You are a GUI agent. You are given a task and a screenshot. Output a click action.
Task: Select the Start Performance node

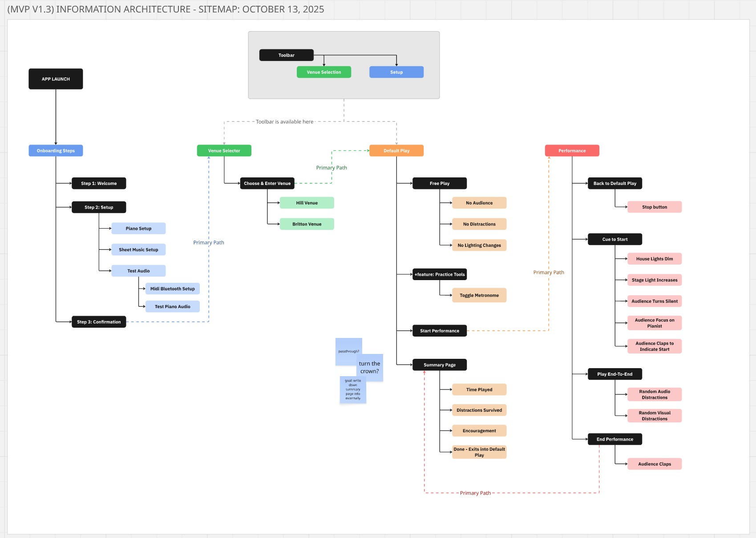(x=440, y=331)
